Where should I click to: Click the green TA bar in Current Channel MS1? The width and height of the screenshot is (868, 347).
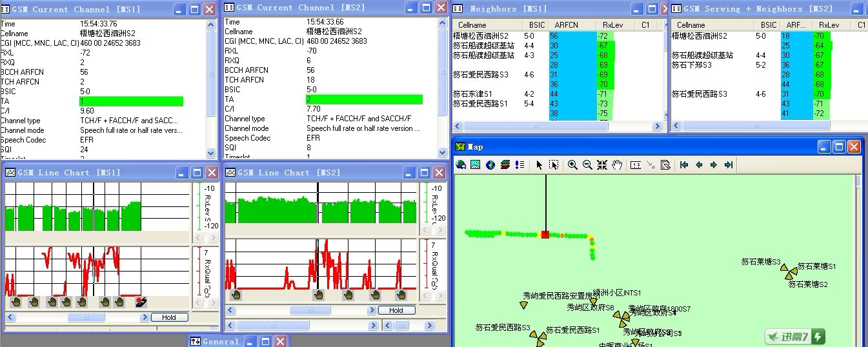131,101
